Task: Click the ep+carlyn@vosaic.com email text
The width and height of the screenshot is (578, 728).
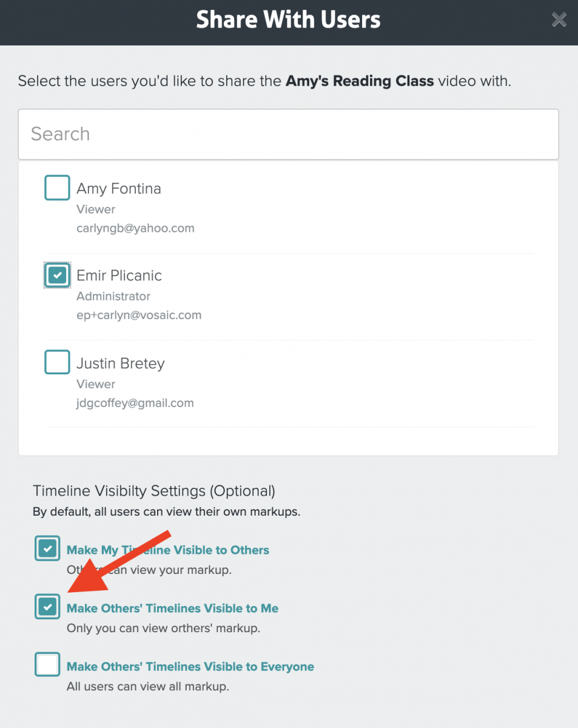Action: point(139,315)
